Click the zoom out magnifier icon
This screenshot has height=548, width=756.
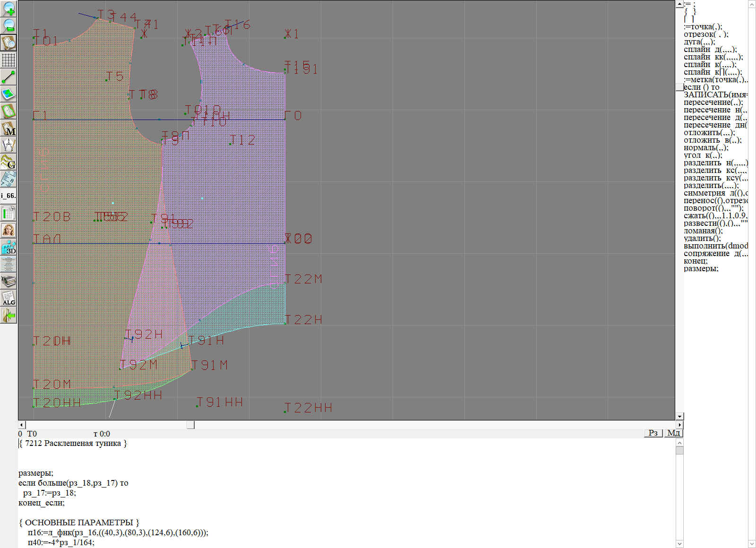(x=9, y=26)
